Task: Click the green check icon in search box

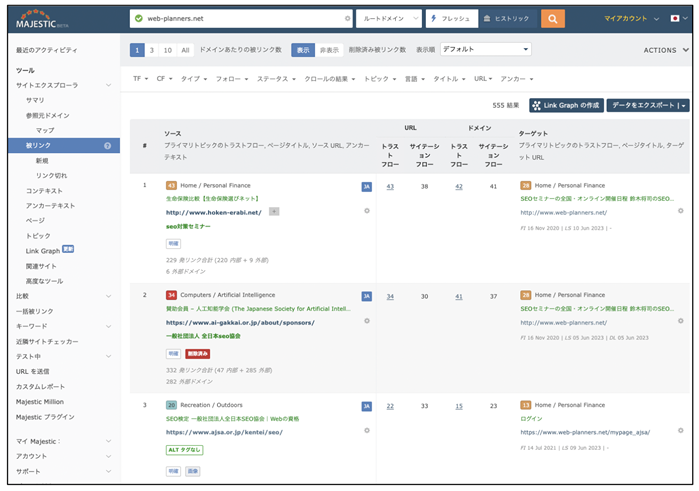Action: tap(139, 18)
